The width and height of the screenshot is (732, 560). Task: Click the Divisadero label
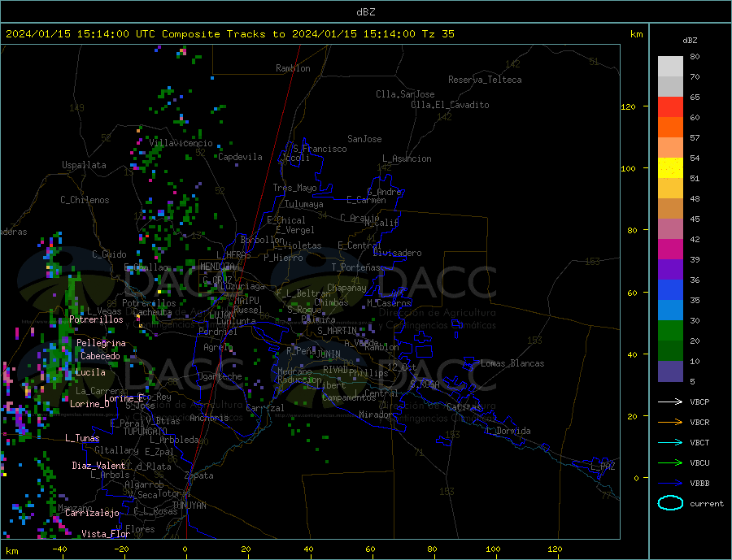(x=397, y=253)
